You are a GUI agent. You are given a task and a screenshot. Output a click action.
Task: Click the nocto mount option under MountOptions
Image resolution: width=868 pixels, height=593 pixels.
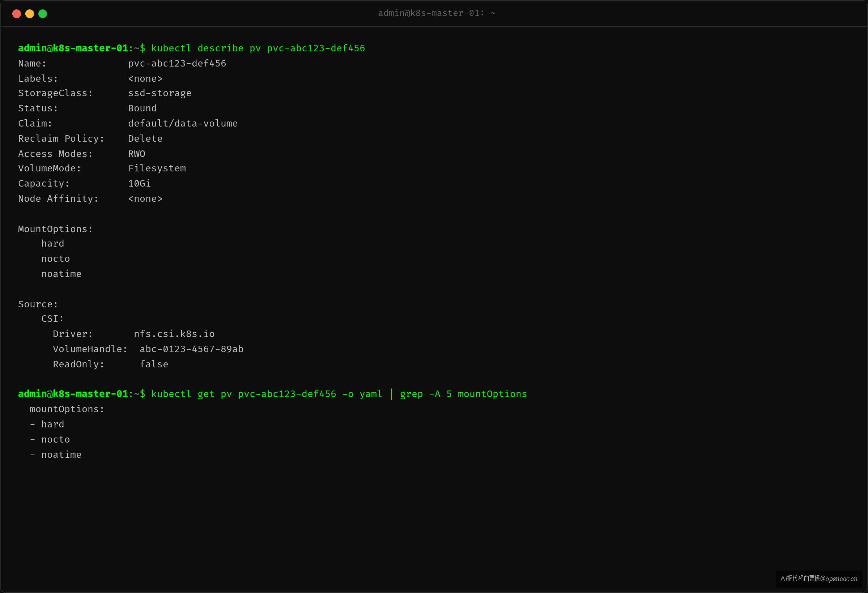coord(56,259)
